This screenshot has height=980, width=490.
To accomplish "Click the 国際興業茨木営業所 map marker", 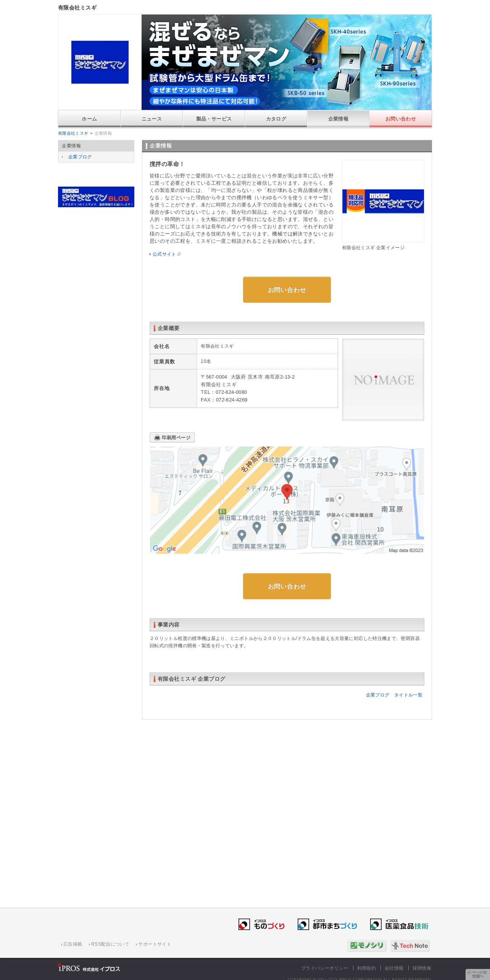I will pos(242,535).
